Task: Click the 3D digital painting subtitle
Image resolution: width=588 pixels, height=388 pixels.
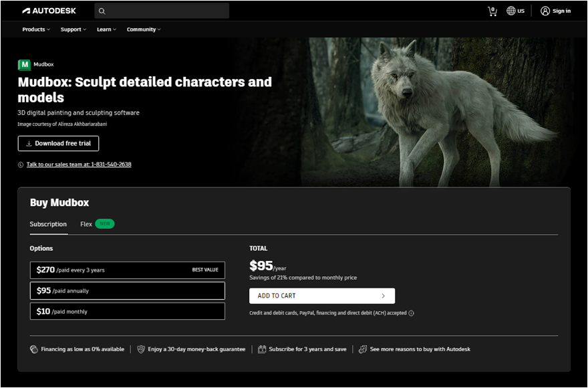Action: pos(78,112)
